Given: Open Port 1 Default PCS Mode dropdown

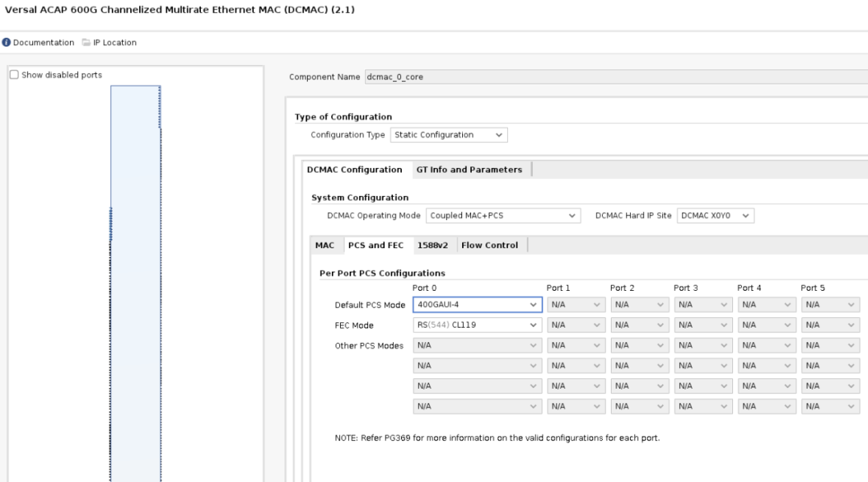Looking at the screenshot, I should [576, 305].
